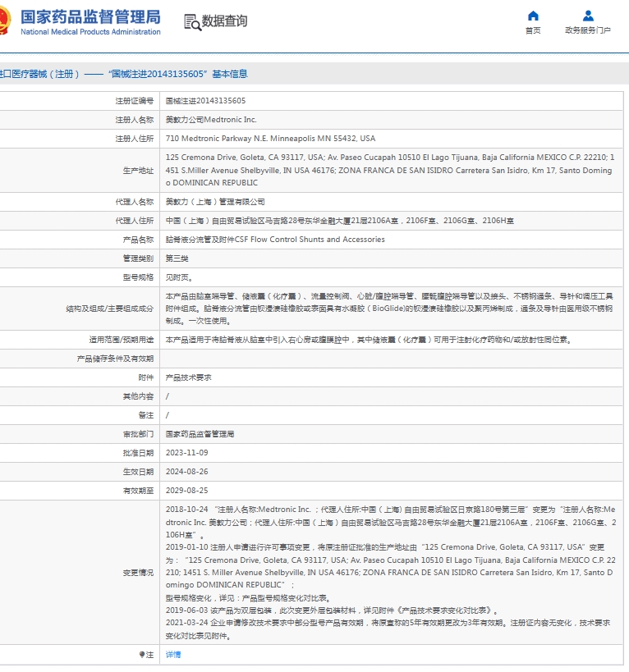Click the 注册人名称 row label
Screen dimensions: 629x672
click(x=134, y=120)
